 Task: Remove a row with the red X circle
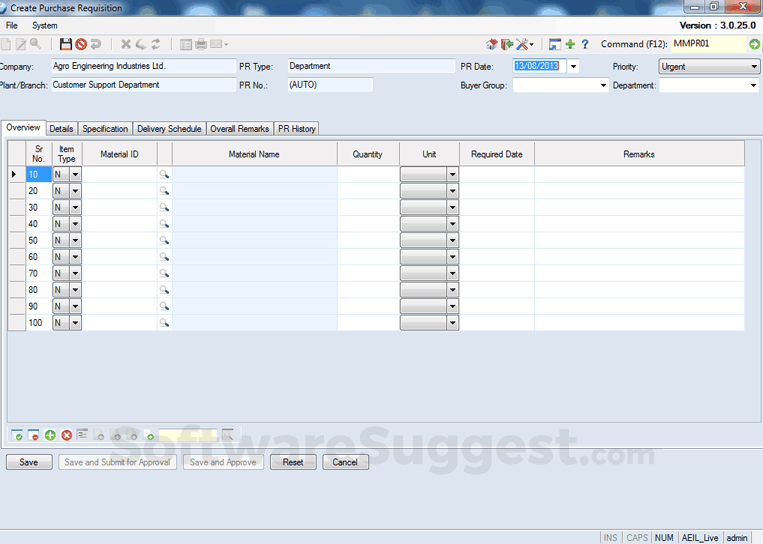(x=67, y=435)
